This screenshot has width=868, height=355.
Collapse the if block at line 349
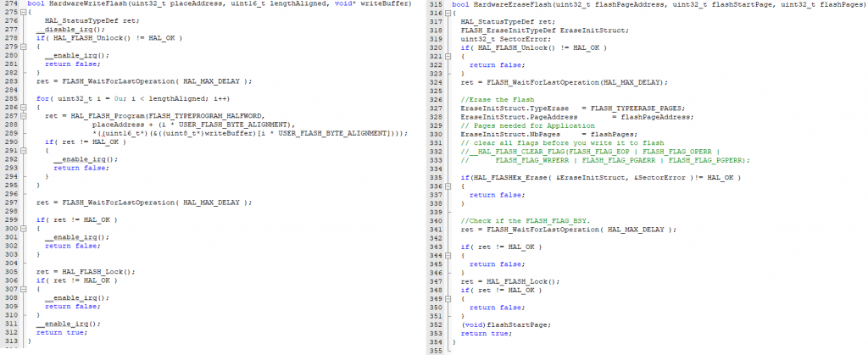click(448, 298)
